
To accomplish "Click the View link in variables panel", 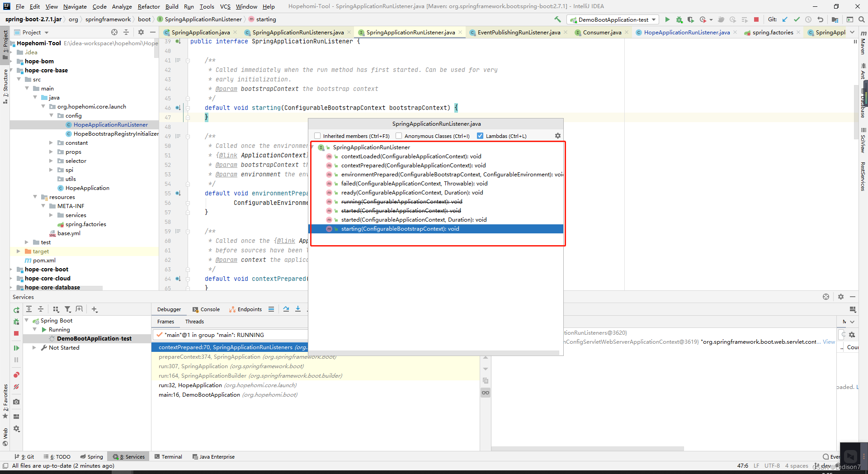I will tap(829, 342).
